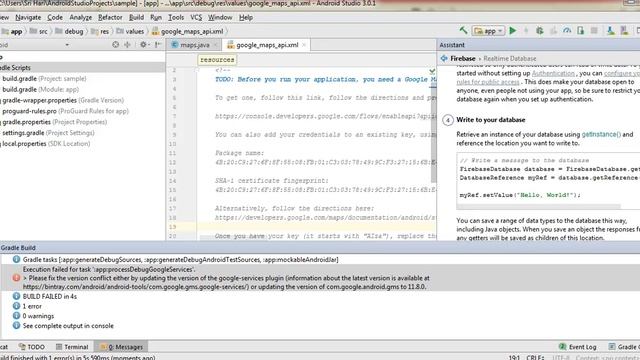
Task: Click the src breadcrumb folder
Action: [39, 31]
